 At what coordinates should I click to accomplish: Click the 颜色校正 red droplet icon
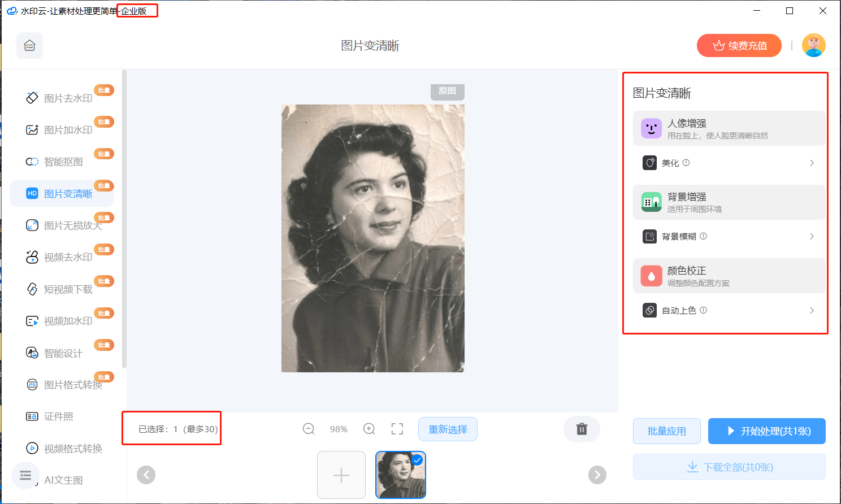pyautogui.click(x=651, y=276)
